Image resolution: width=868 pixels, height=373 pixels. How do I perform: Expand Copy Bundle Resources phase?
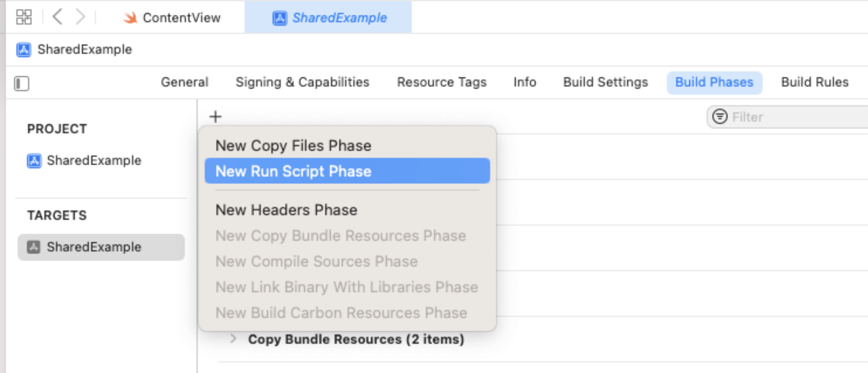[232, 338]
